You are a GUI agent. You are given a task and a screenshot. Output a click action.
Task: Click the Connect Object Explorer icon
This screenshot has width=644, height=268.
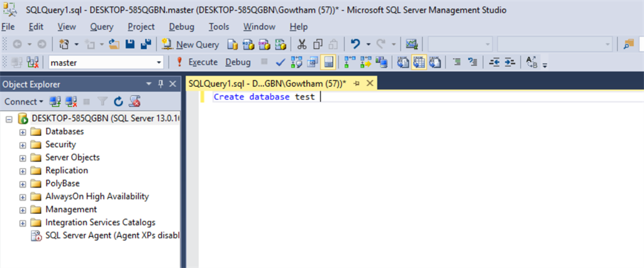coord(55,101)
